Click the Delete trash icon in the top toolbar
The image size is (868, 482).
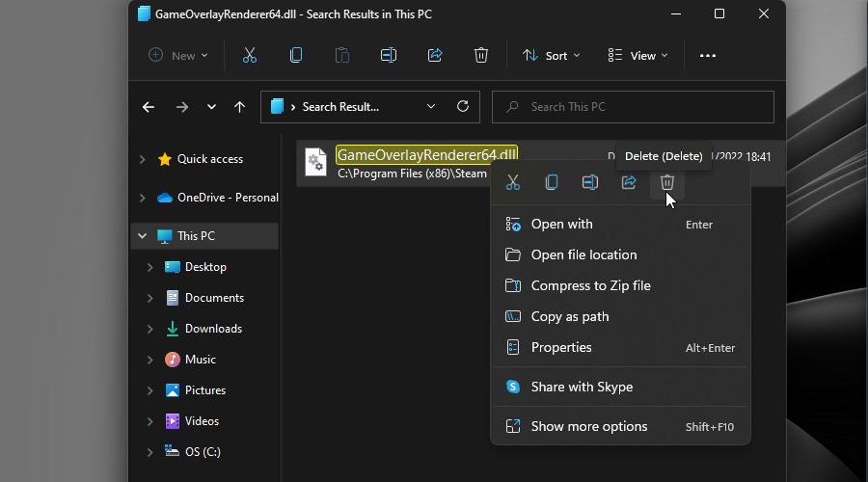pos(481,55)
